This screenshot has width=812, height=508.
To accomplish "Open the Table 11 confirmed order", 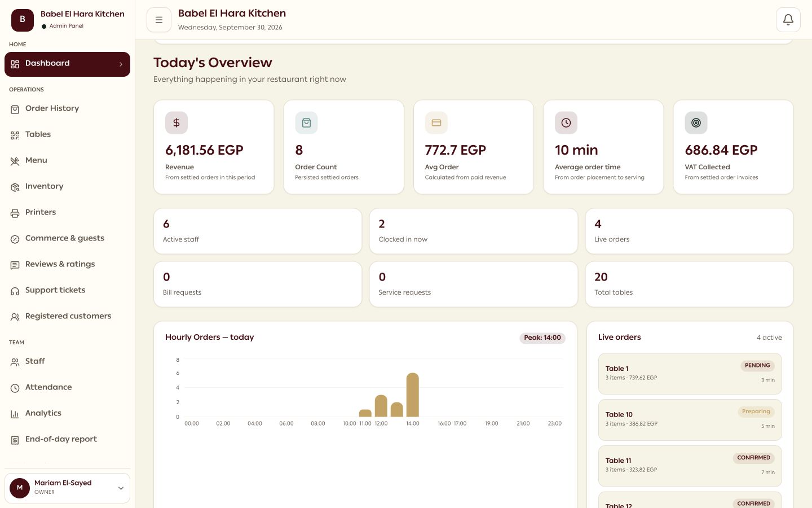I will click(690, 466).
